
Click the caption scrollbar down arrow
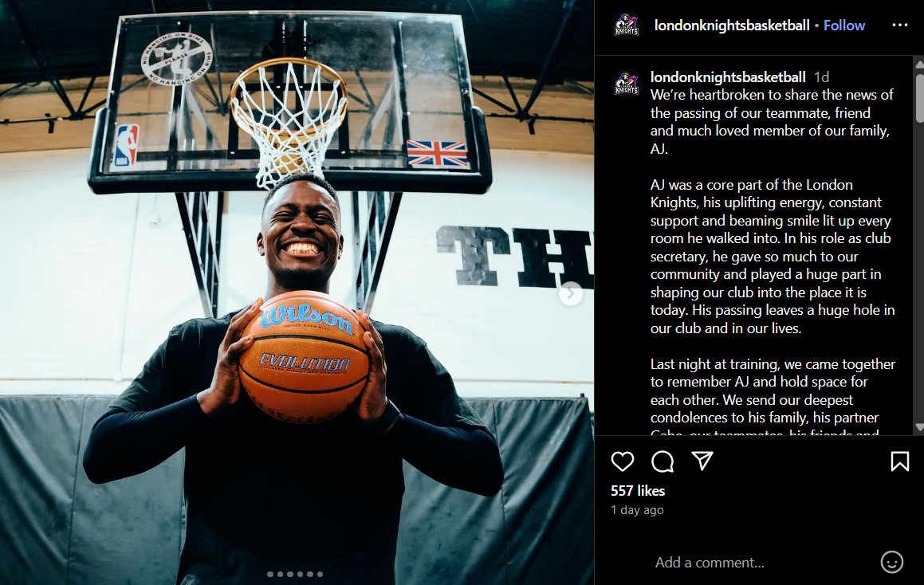(x=919, y=427)
